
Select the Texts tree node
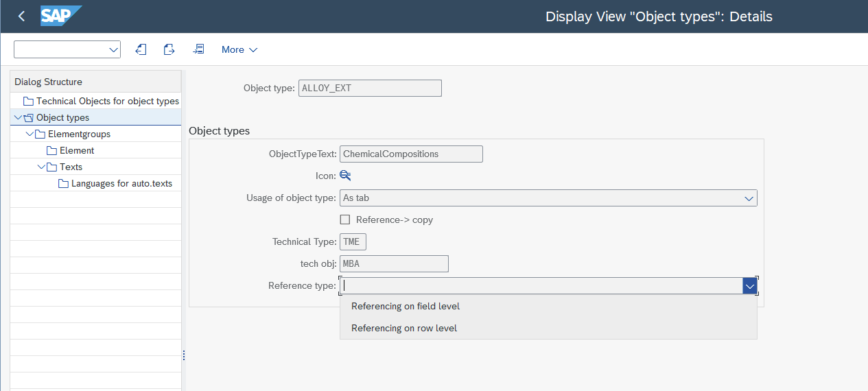click(71, 167)
